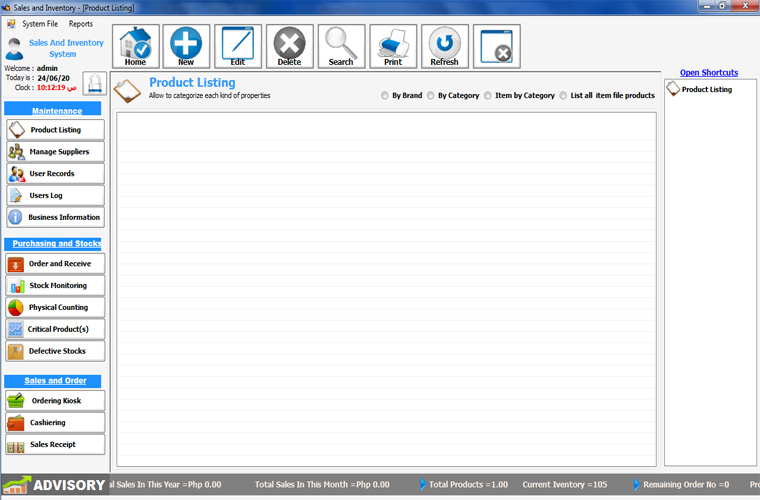Image resolution: width=760 pixels, height=500 pixels.
Task: Click the Critical Product(s) icon
Action: pos(16,329)
